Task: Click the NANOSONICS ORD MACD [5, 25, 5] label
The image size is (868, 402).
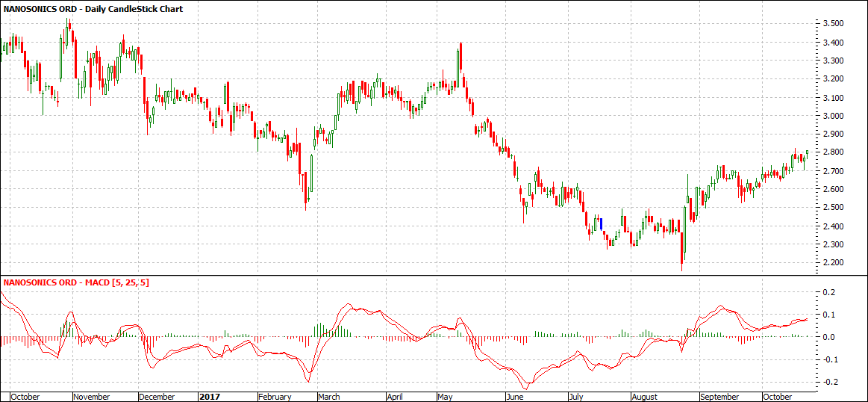Action: 76,282
